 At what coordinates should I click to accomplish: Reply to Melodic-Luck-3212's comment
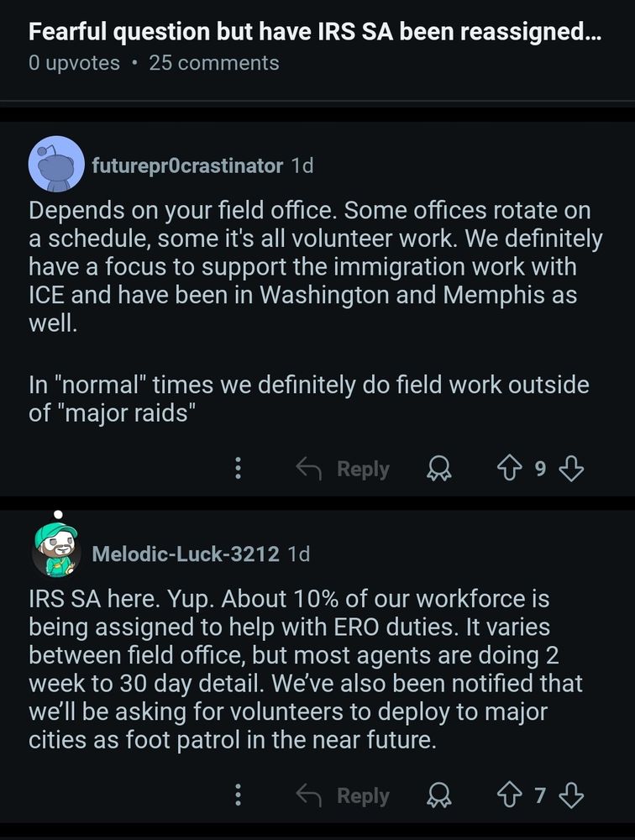coord(343,795)
